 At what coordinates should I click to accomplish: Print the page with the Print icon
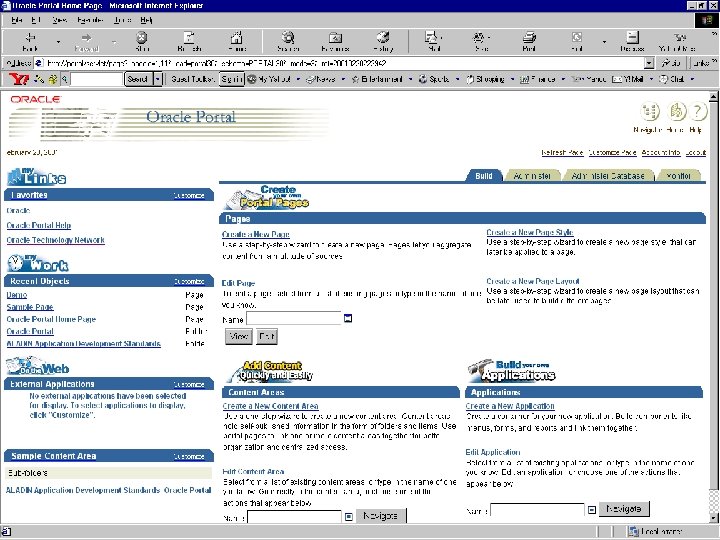[529, 41]
